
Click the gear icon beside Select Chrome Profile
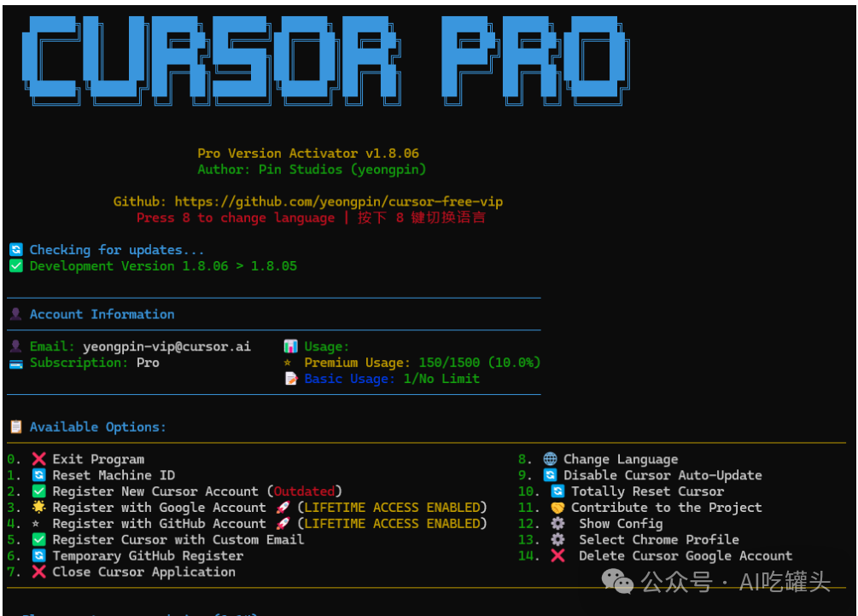point(557,539)
